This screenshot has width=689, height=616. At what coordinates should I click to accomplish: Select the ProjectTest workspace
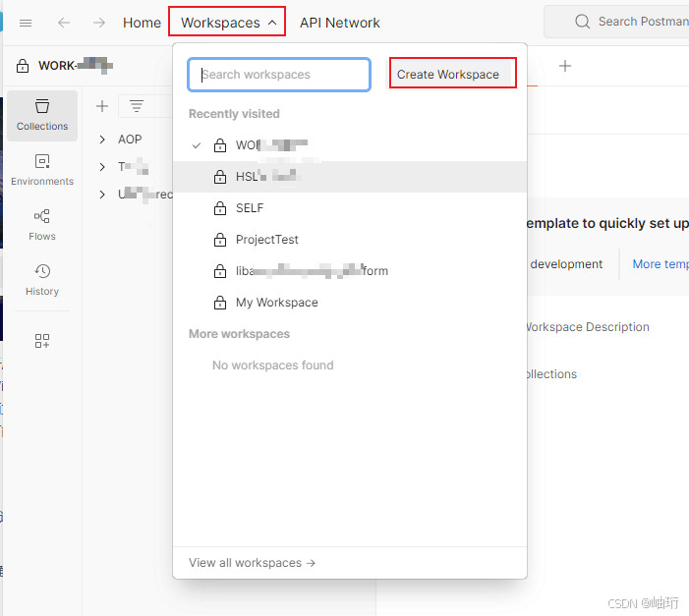[350, 240]
